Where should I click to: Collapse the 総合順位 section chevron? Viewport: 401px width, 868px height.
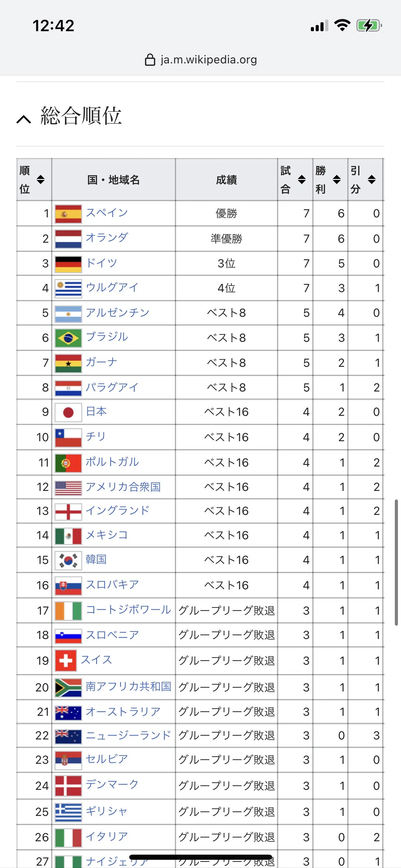tap(24, 119)
